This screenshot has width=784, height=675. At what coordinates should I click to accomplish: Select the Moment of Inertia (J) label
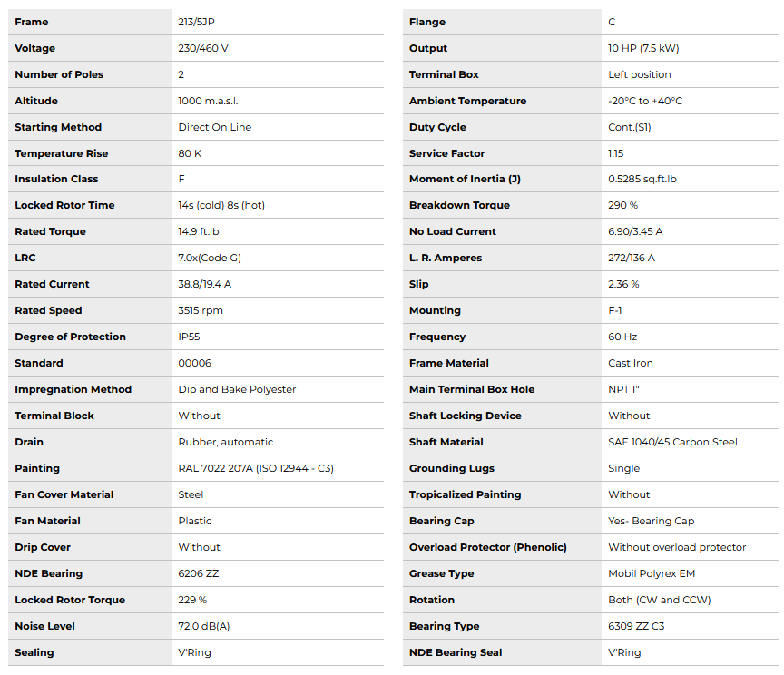[x=465, y=179]
